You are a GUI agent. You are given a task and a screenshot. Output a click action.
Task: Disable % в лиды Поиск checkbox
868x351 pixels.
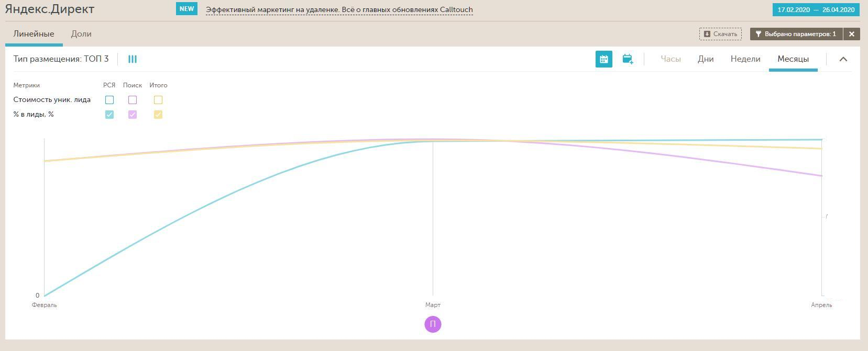click(133, 115)
